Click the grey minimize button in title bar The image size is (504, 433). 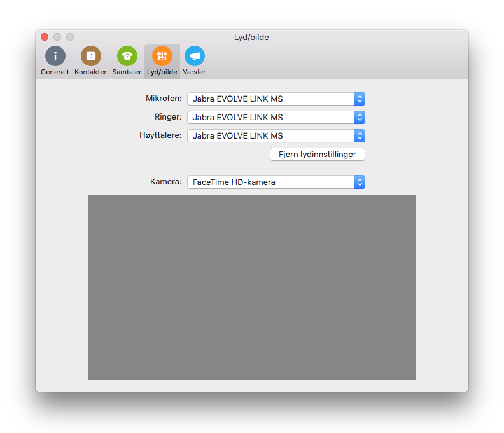[x=57, y=38]
